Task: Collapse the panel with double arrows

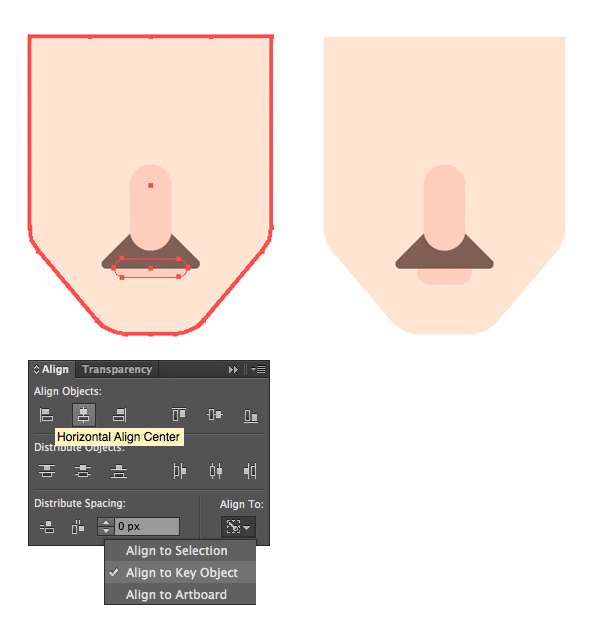Action: 233,370
